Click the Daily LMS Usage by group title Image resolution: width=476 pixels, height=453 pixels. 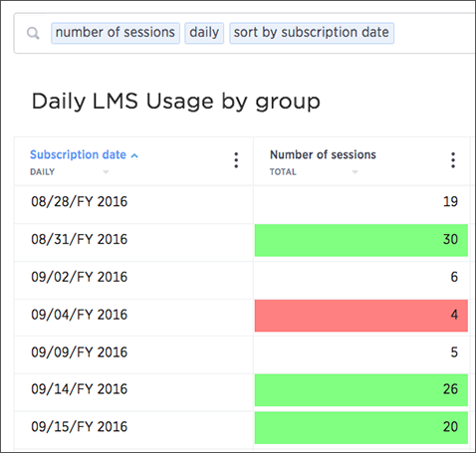point(176,102)
